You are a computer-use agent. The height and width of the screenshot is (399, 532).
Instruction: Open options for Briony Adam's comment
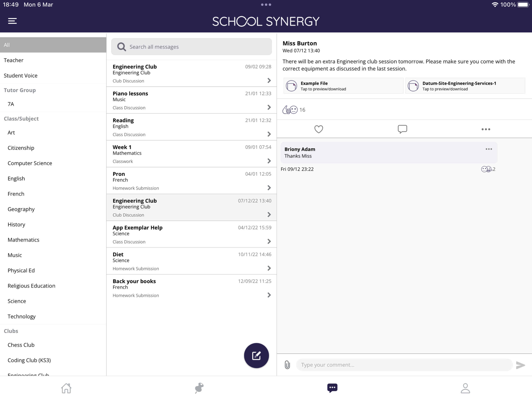(489, 149)
